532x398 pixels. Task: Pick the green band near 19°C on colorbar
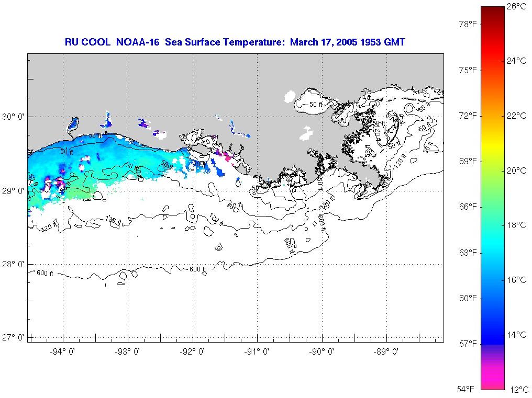tap(493, 198)
